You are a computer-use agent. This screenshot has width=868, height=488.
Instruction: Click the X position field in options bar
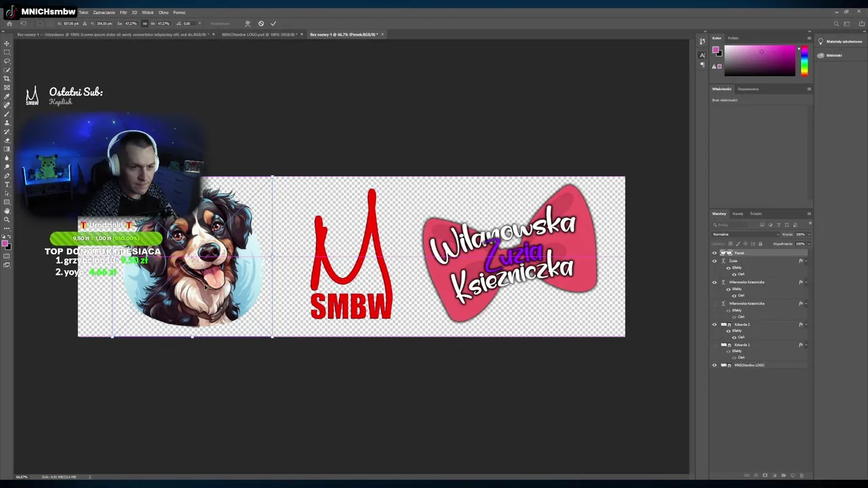tap(71, 24)
